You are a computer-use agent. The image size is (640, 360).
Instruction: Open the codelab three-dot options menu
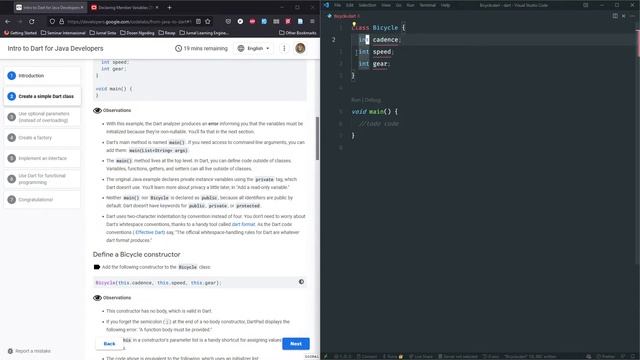pyautogui.click(x=284, y=48)
